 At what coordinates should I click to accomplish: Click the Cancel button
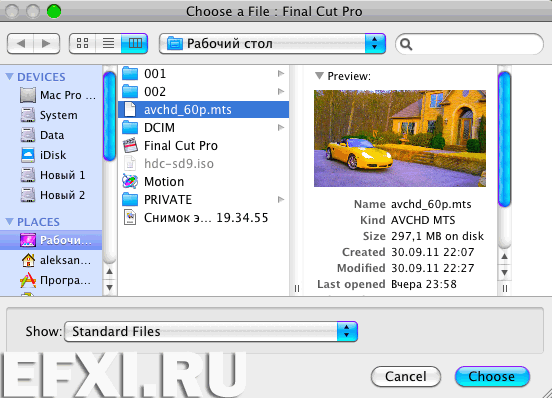tap(406, 377)
